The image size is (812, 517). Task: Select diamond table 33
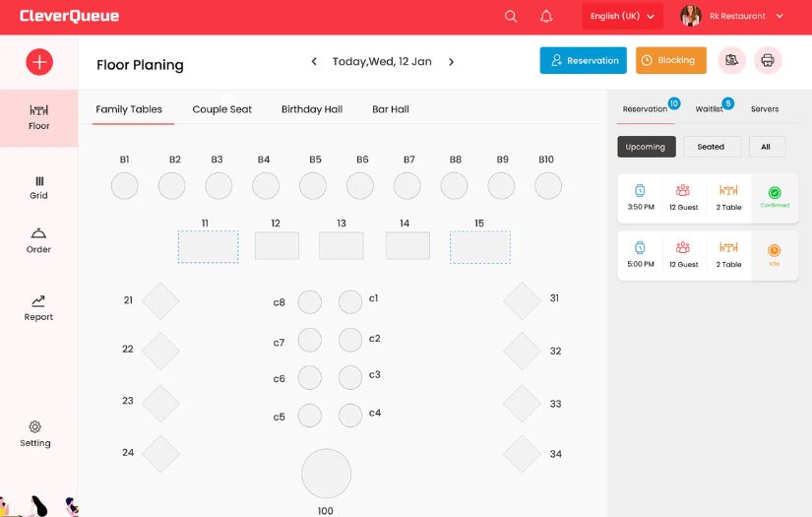click(x=522, y=404)
